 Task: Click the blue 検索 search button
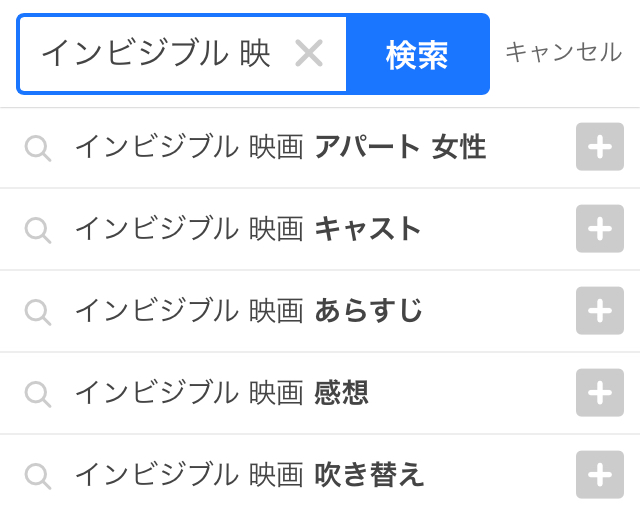(x=417, y=55)
